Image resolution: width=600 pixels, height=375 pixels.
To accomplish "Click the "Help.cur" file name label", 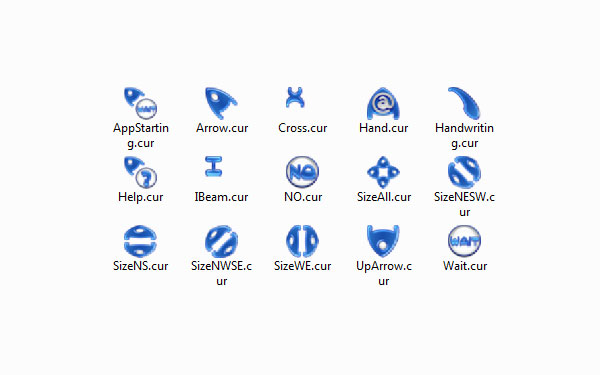I will pos(140,197).
